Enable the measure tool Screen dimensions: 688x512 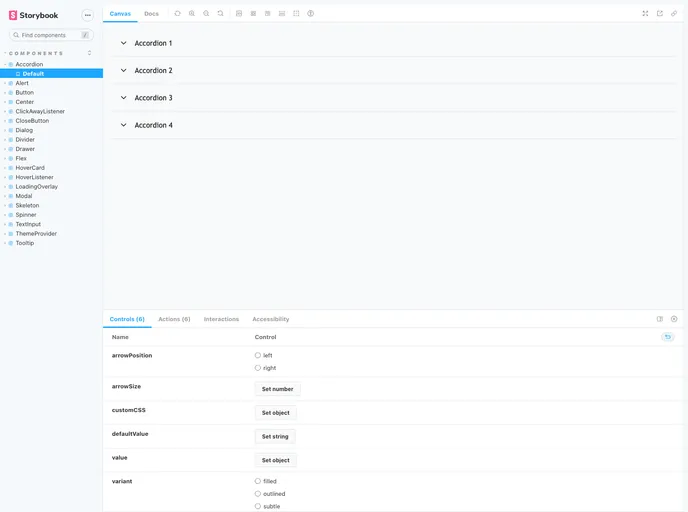pos(282,14)
